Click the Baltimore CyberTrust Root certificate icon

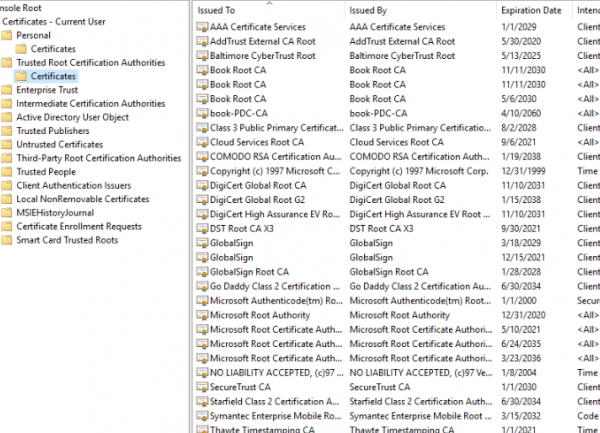[201, 56]
